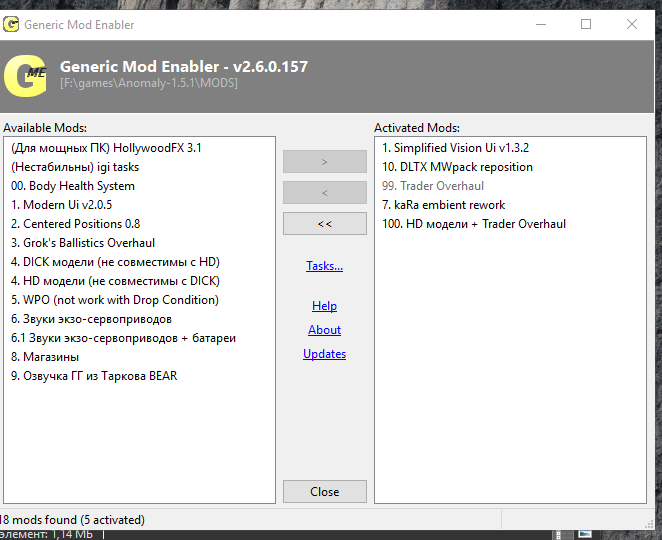Click the disable mod single-arrow button
This screenshot has width=662, height=540.
point(325,193)
